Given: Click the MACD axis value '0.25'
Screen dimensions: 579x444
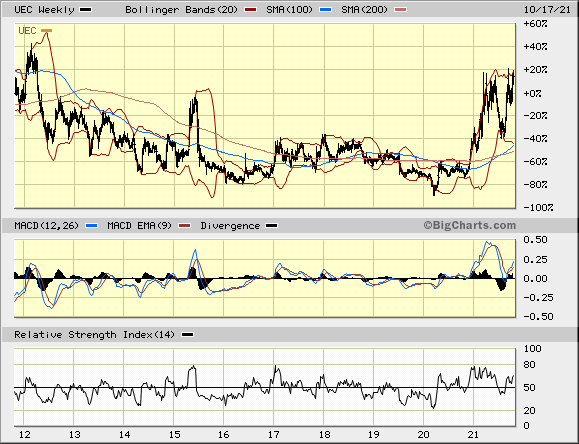Looking at the screenshot, I should coord(535,260).
